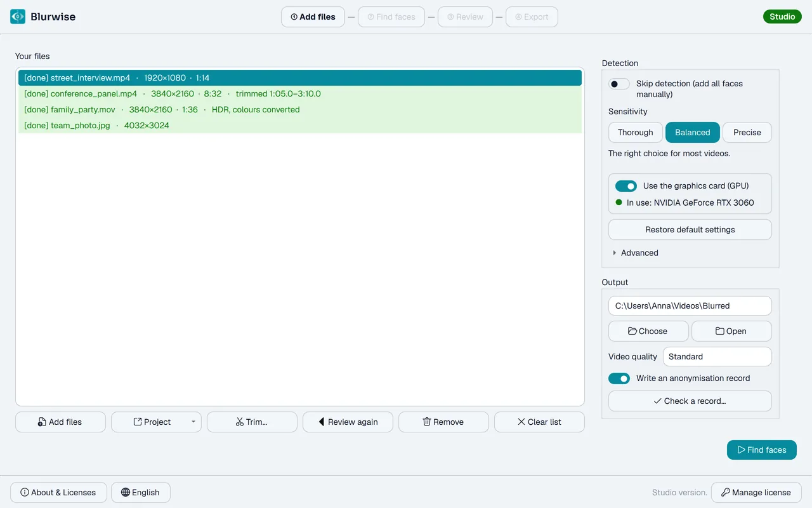Screen dimensions: 812x508
Task: Click Restore default settings
Action: coord(690,229)
